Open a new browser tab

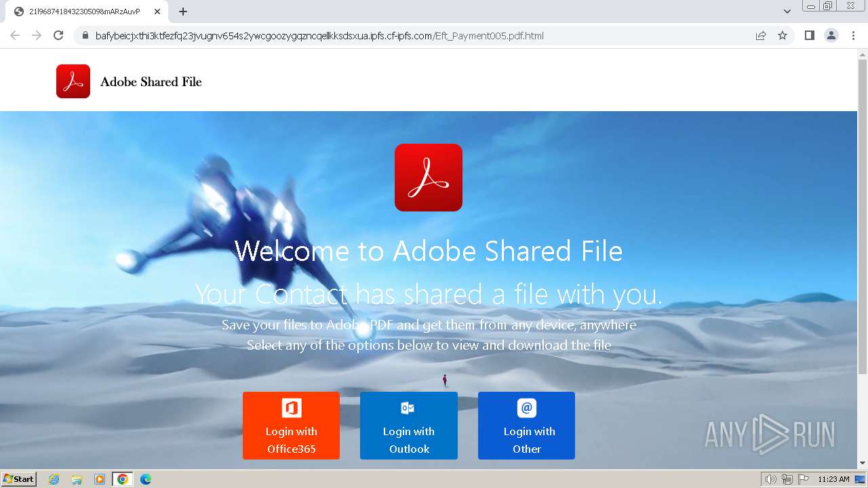(183, 12)
